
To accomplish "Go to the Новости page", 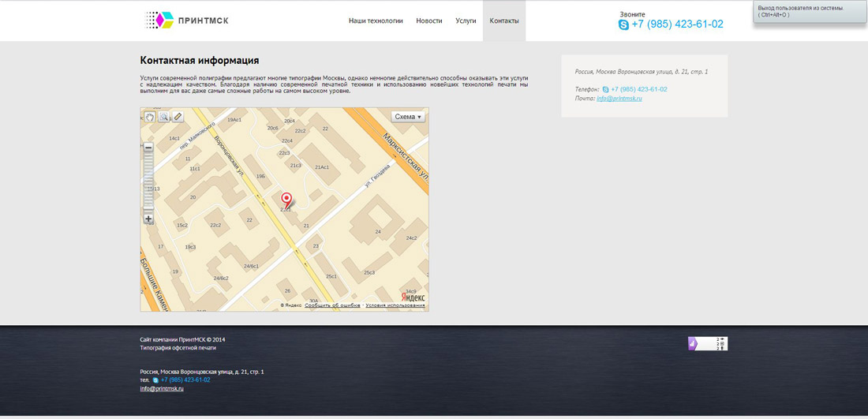I will pyautogui.click(x=429, y=21).
